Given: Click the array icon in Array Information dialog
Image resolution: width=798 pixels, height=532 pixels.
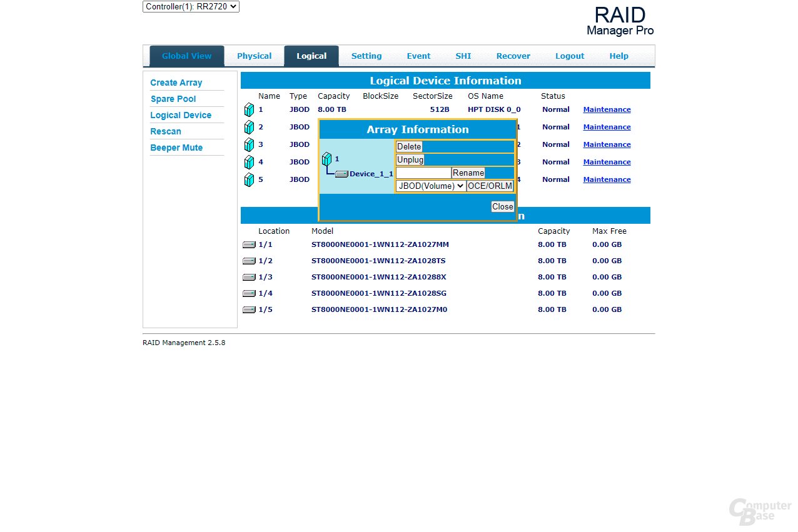Looking at the screenshot, I should click(x=326, y=159).
